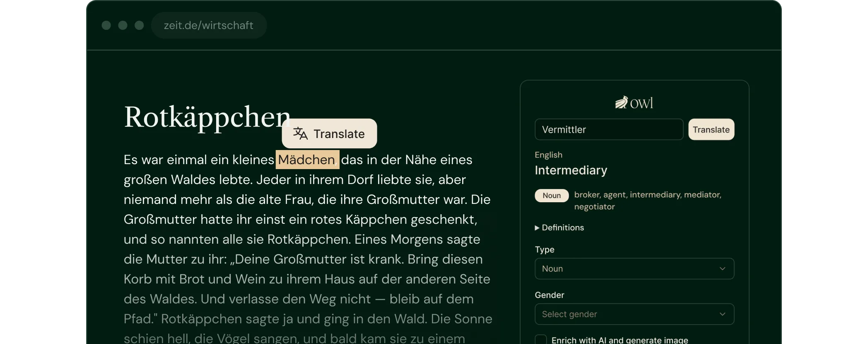
Task: Click the third window control dot
Action: point(139,25)
